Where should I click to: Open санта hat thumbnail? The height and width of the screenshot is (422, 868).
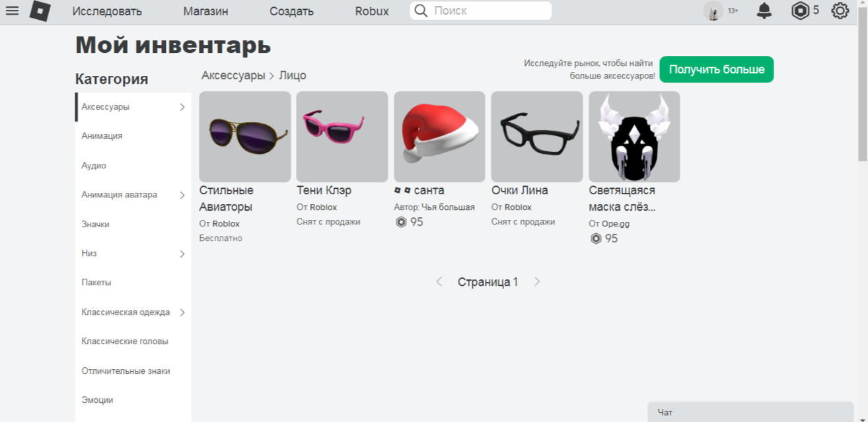pos(439,137)
